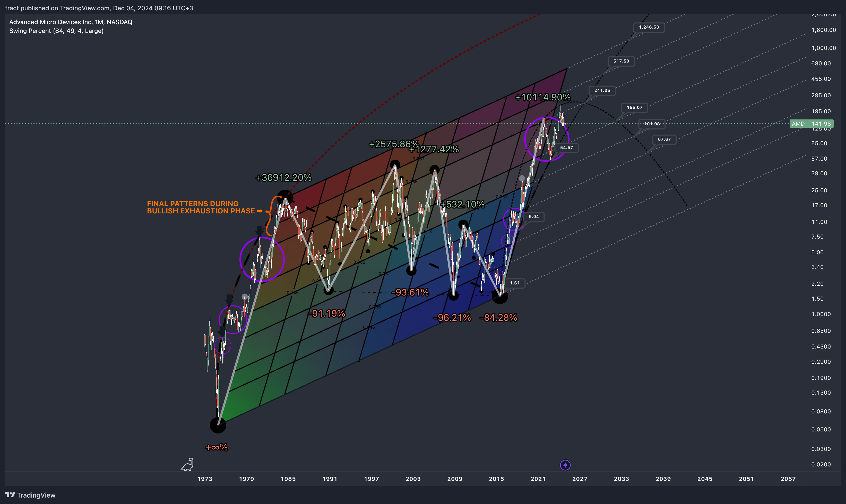
Task: Click the 2039 label on time axis
Action: [x=663, y=479]
